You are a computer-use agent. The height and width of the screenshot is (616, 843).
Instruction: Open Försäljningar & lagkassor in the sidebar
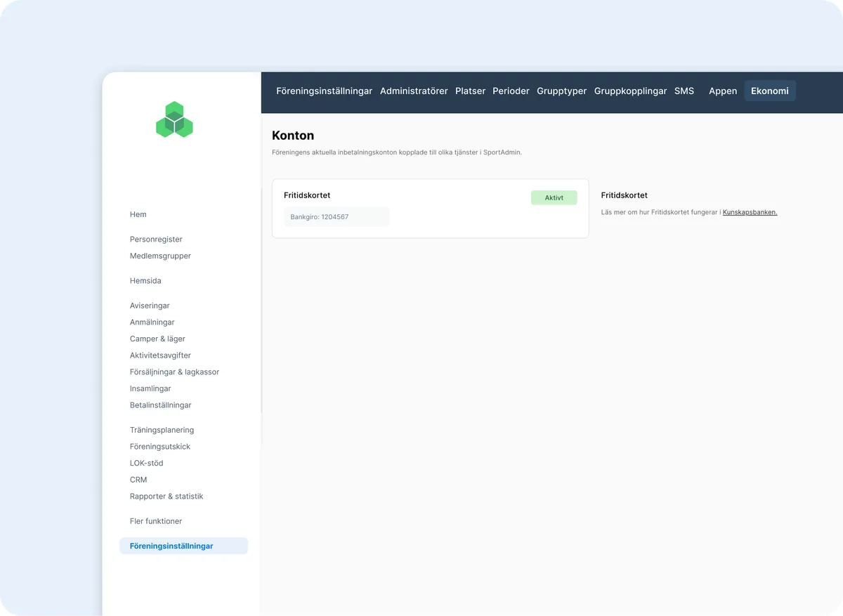coord(174,372)
